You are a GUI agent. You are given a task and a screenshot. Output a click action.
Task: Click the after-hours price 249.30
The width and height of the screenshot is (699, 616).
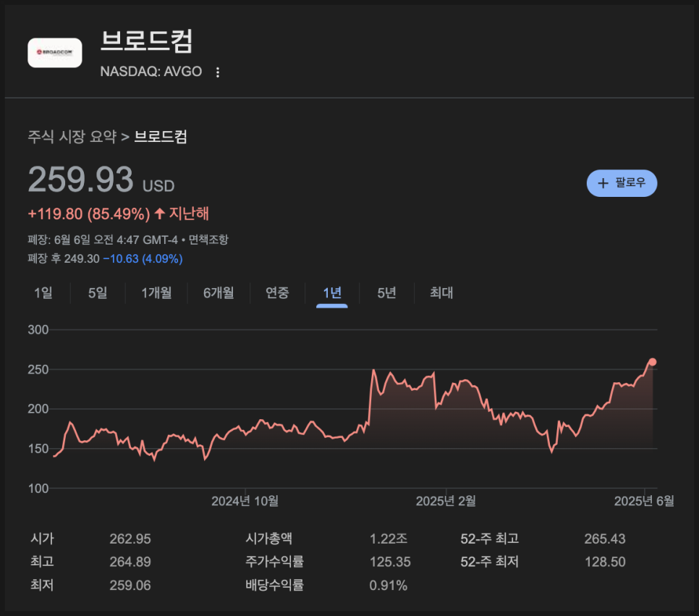click(x=82, y=258)
